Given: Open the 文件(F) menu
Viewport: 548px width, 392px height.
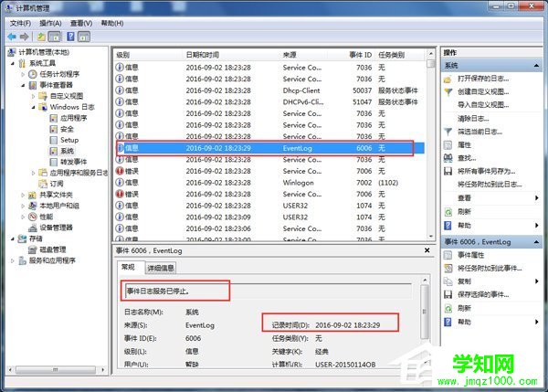Looking at the screenshot, I should click(x=20, y=23).
